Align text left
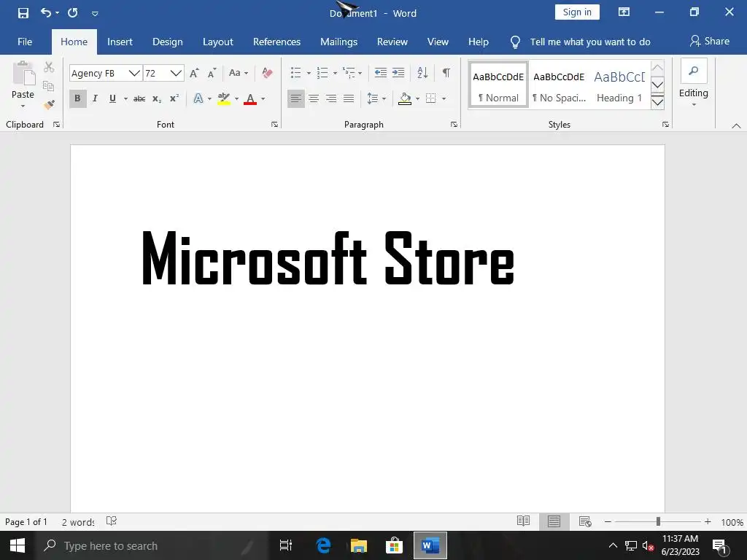 296,98
